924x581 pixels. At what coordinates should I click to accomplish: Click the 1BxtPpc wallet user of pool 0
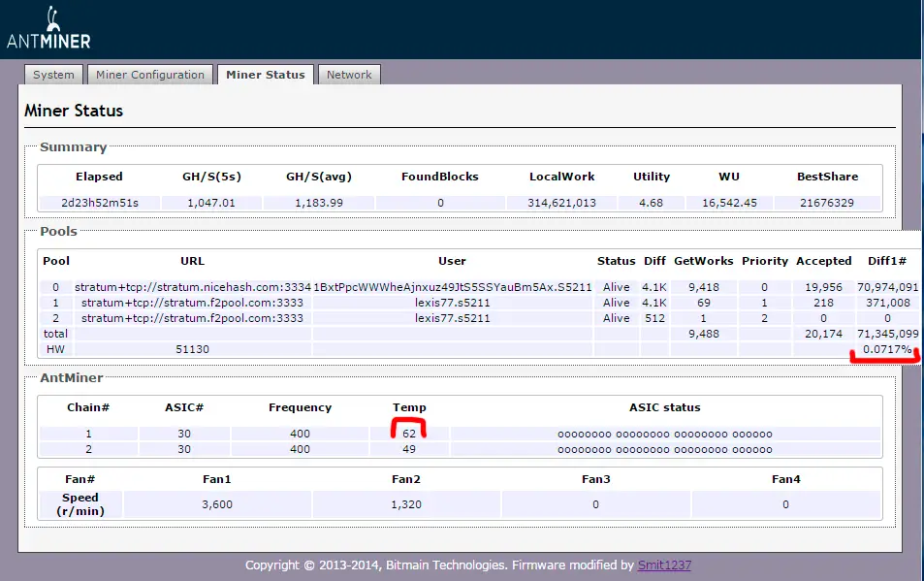[x=453, y=287]
